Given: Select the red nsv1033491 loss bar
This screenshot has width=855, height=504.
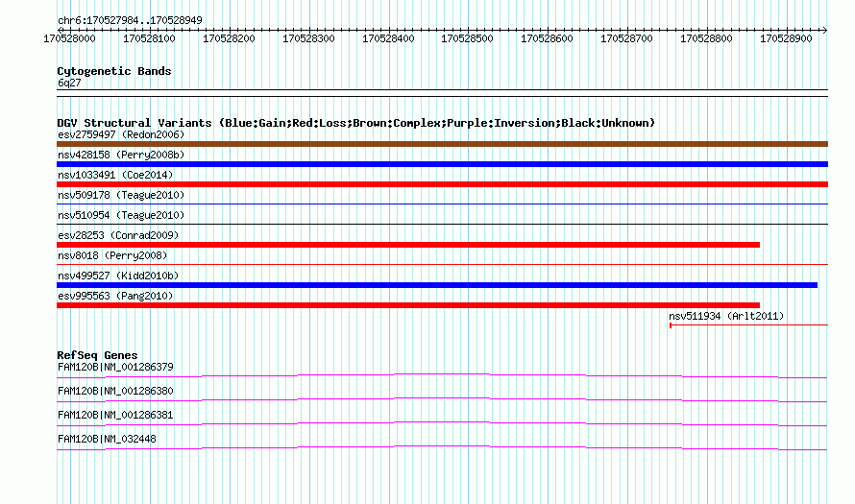Looking at the screenshot, I should pyautogui.click(x=442, y=184).
